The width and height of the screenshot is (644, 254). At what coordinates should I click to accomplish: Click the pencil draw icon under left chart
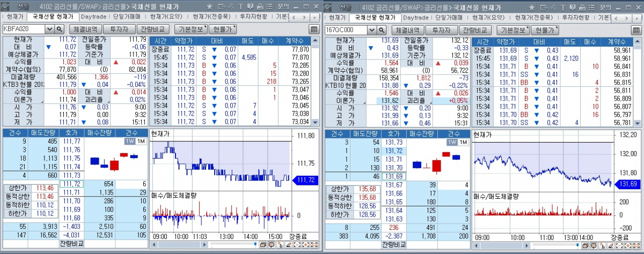coord(289,245)
